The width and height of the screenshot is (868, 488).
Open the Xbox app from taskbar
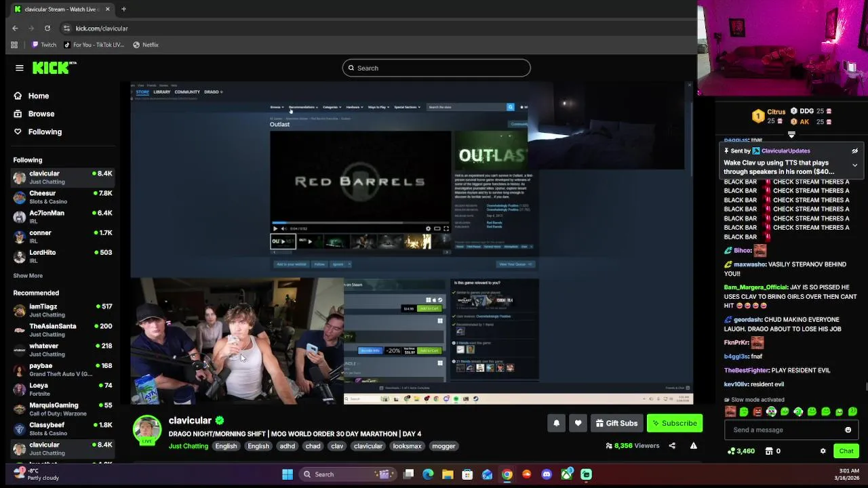tap(566, 474)
